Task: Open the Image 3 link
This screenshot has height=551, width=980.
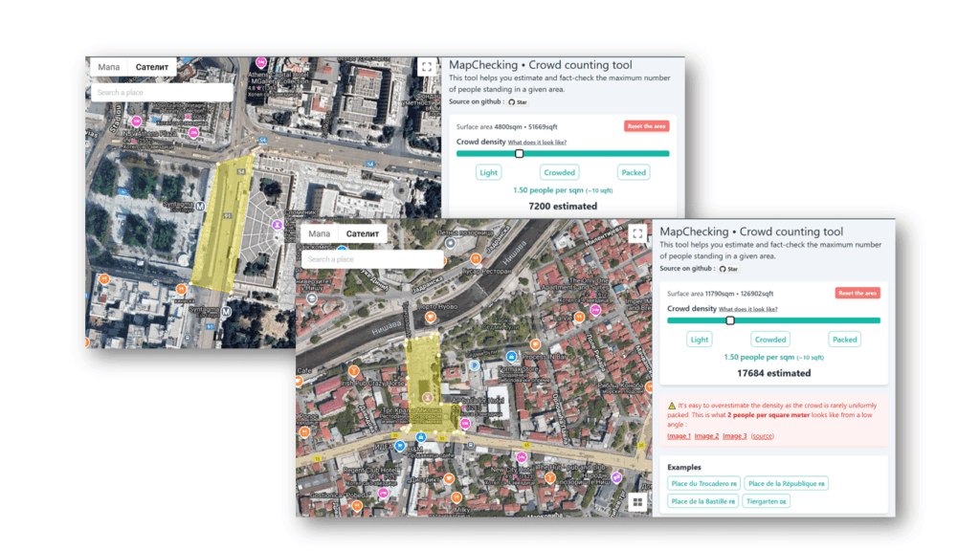Action: (x=734, y=436)
